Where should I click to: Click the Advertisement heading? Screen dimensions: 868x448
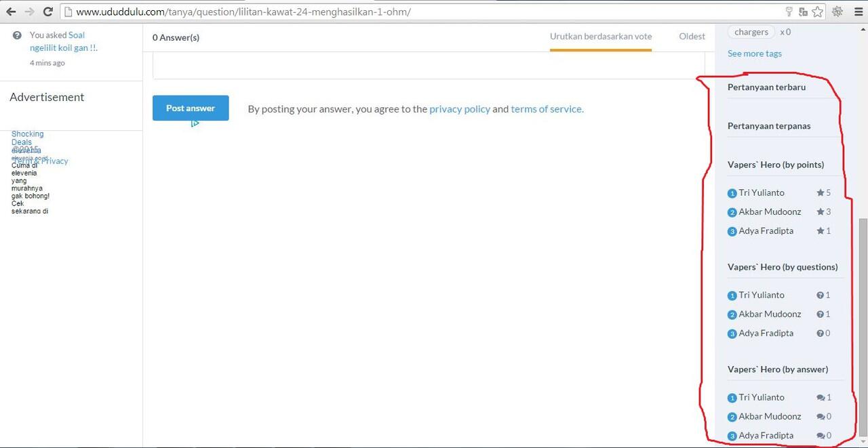click(47, 97)
